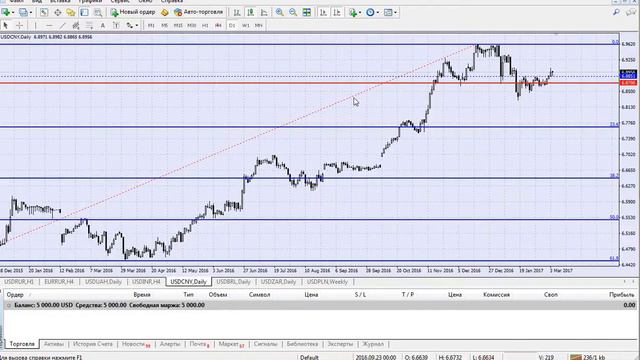The width and height of the screenshot is (640, 360).
Task: Open the chat bubbles icon
Action: click(631, 12)
